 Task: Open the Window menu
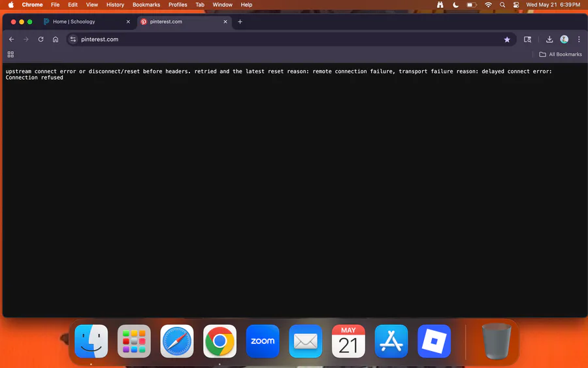click(222, 5)
